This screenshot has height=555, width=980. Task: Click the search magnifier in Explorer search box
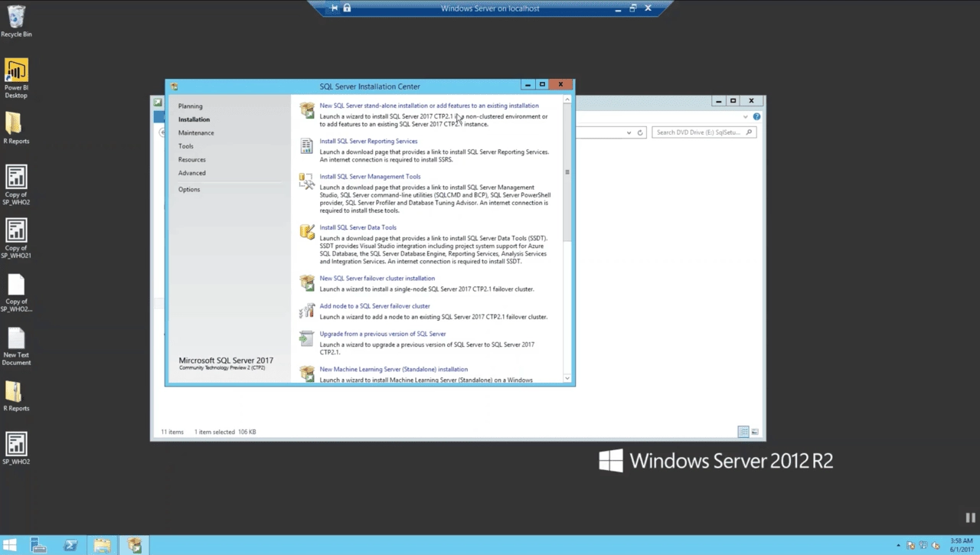749,132
